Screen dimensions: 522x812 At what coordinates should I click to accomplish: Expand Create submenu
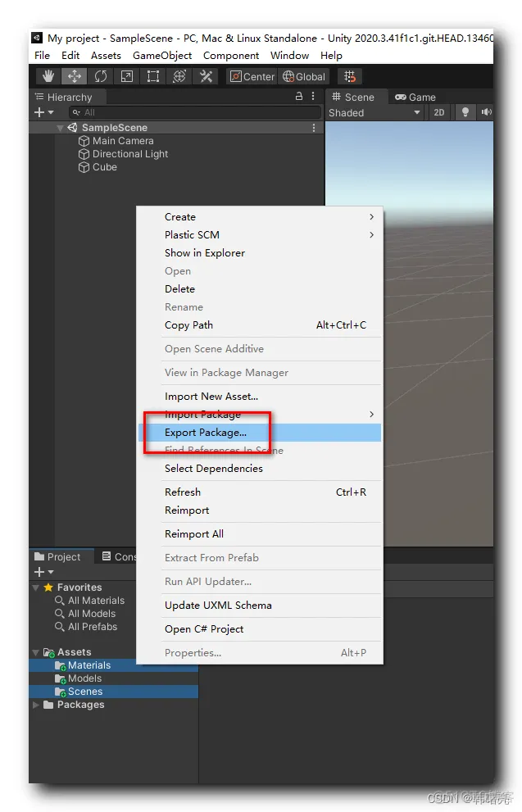[260, 217]
